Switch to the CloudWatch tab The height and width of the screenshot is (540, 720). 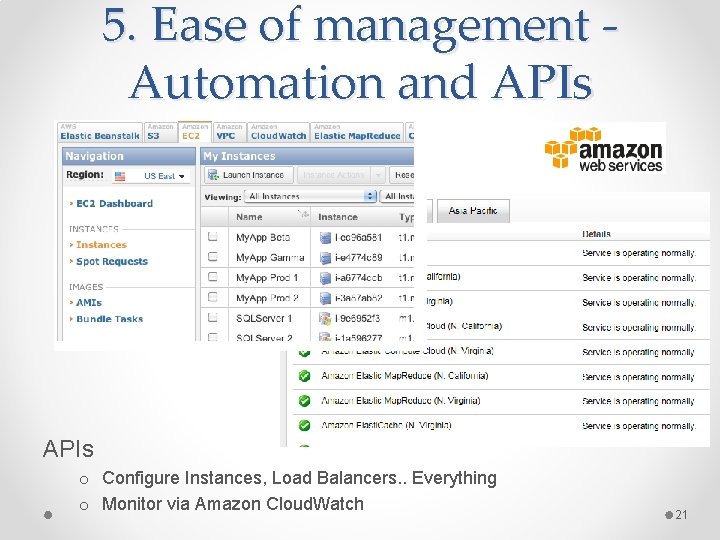278,132
